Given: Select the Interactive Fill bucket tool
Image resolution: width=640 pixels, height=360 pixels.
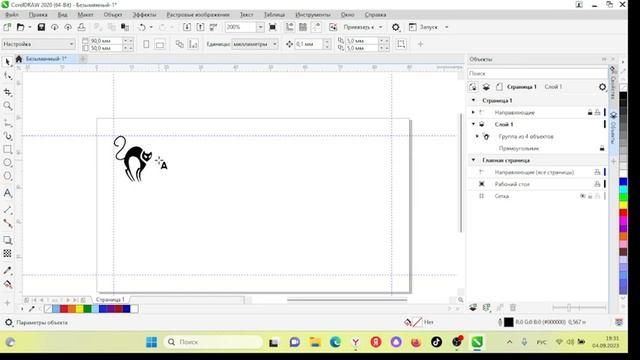Looking at the screenshot, I should pos(7,284).
